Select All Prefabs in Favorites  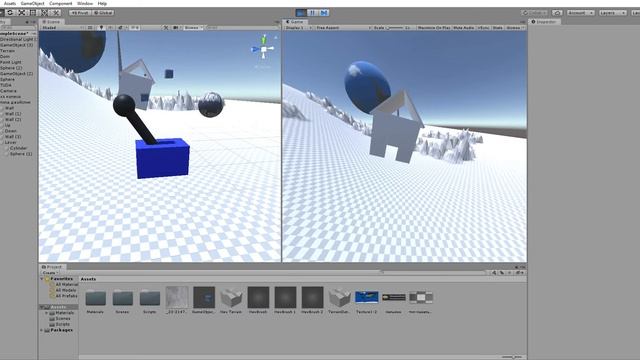pos(66,296)
